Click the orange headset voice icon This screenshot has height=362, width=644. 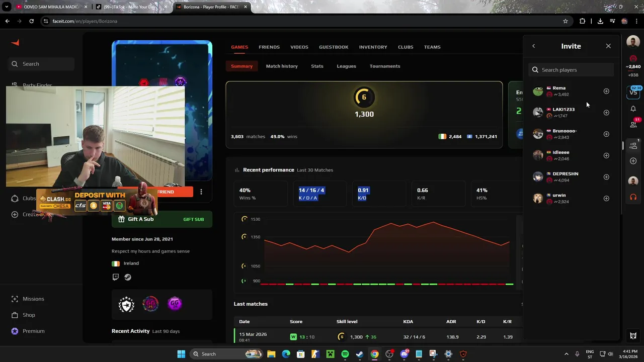(633, 197)
